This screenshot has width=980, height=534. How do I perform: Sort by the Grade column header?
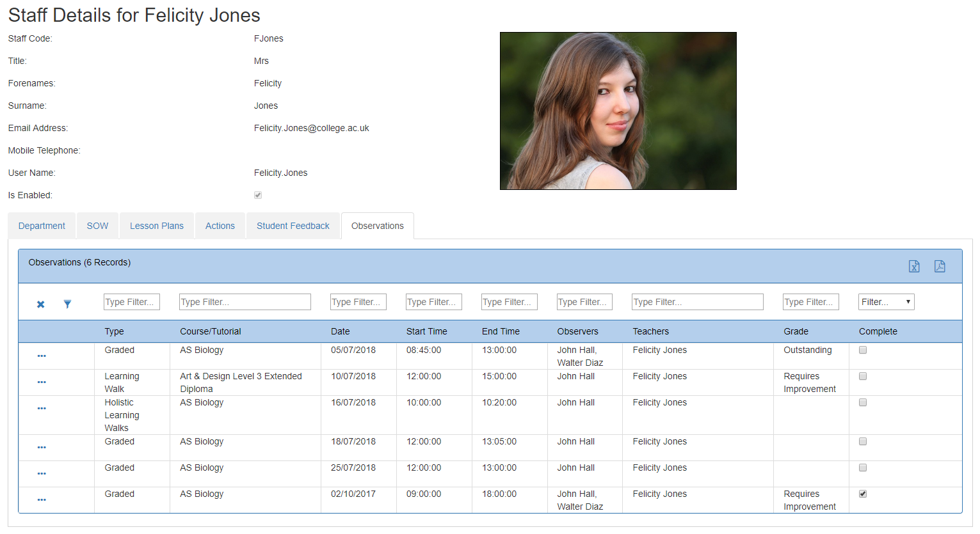796,331
